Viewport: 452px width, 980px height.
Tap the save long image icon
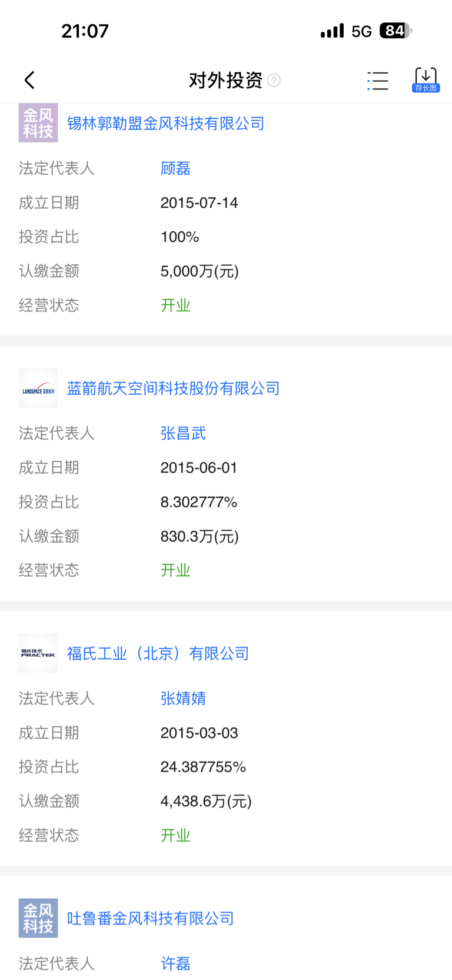[x=426, y=79]
